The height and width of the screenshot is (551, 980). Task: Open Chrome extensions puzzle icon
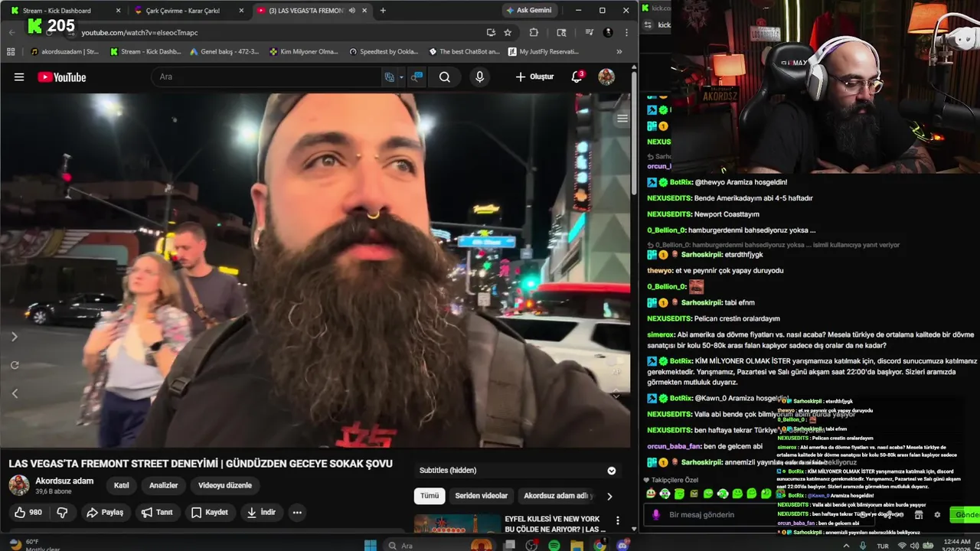pyautogui.click(x=534, y=32)
